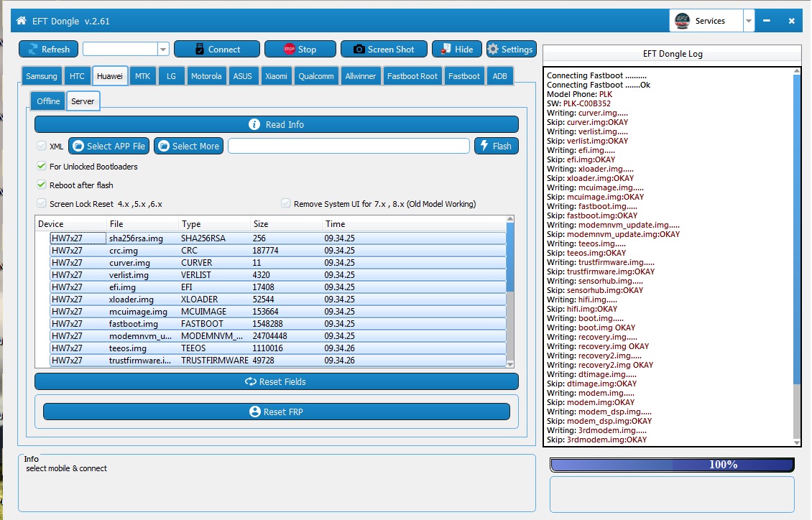Toggle the XML checkbox
The width and height of the screenshot is (812, 520).
[42, 146]
